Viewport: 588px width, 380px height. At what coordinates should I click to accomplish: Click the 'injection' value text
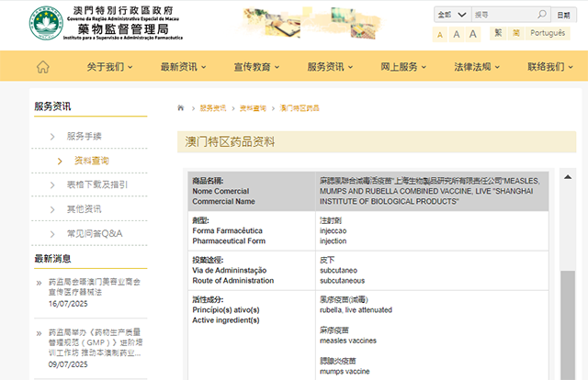click(x=333, y=241)
